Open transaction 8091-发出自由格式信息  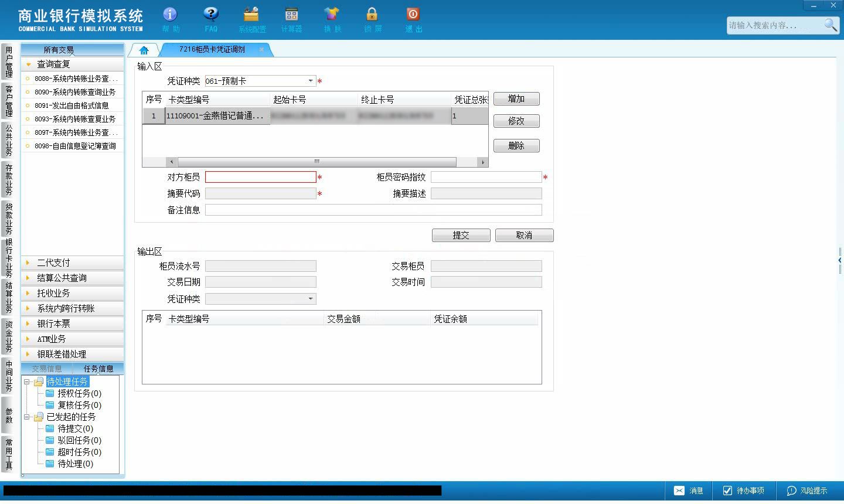(73, 105)
